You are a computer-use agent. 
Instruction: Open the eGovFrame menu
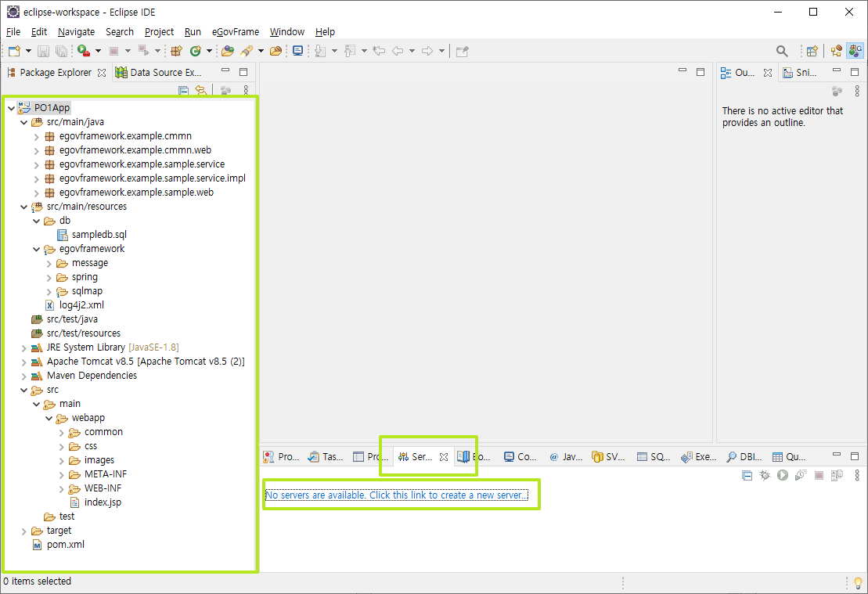point(236,31)
